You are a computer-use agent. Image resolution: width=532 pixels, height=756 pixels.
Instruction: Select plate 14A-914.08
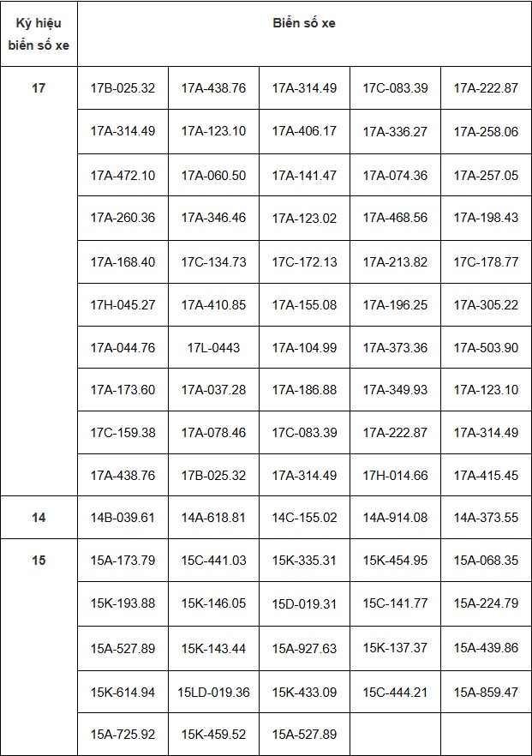395,518
